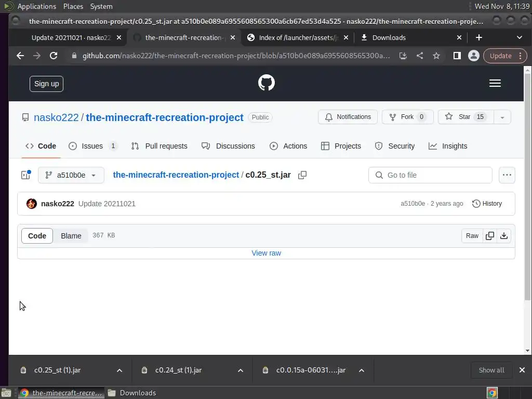Switch to the Code repository tab
Image resolution: width=532 pixels, height=399 pixels.
coord(41,146)
